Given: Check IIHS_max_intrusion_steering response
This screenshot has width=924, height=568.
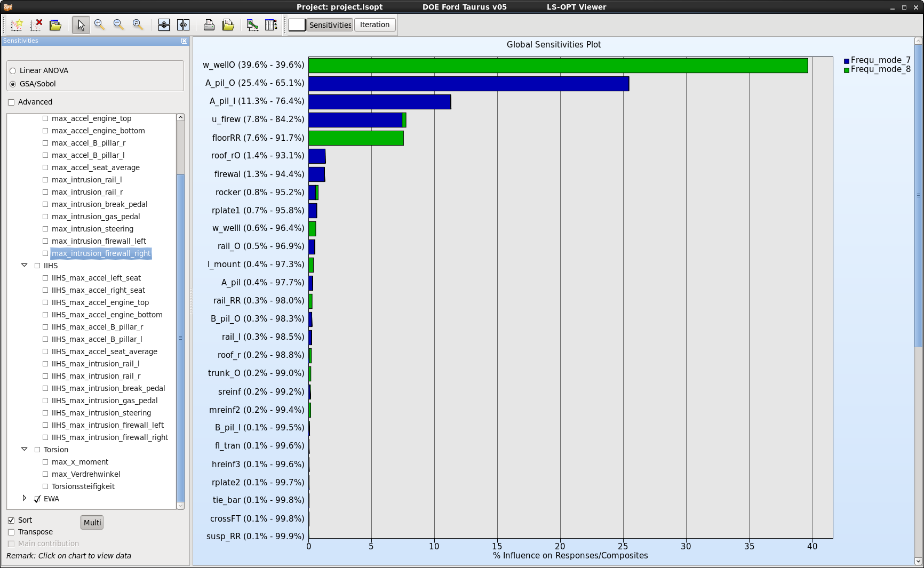Looking at the screenshot, I should pos(45,413).
